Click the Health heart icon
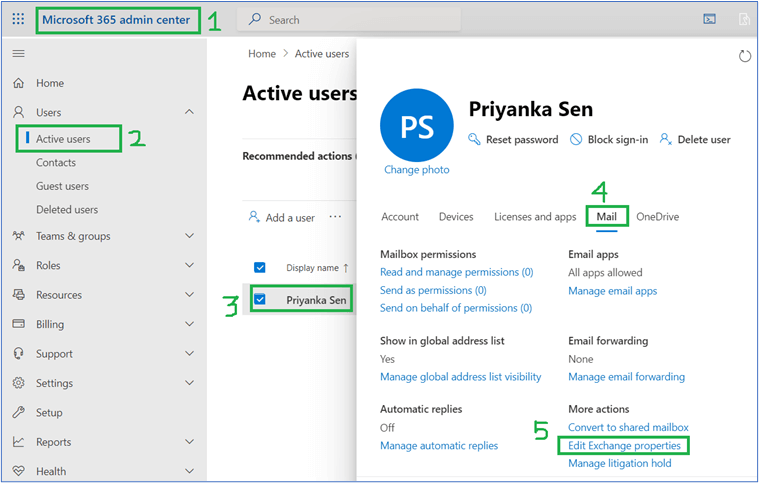Image resolution: width=759 pixels, height=483 pixels. click(x=18, y=470)
